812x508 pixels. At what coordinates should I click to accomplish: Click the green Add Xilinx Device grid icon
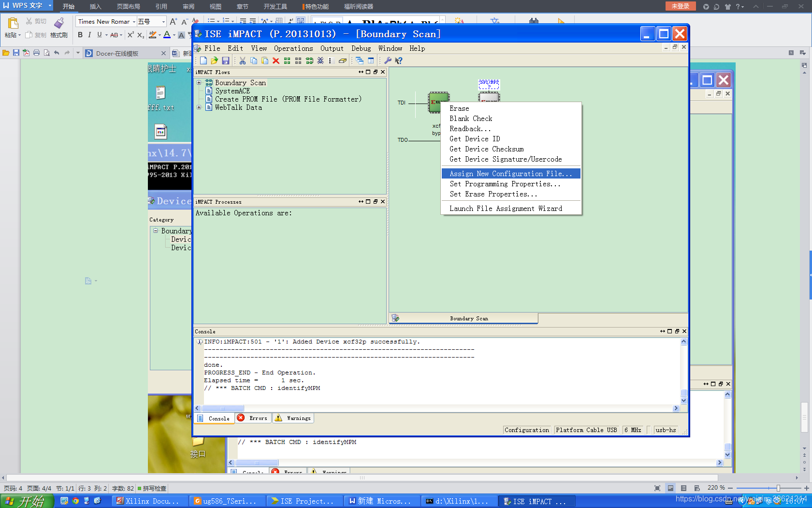[287, 60]
